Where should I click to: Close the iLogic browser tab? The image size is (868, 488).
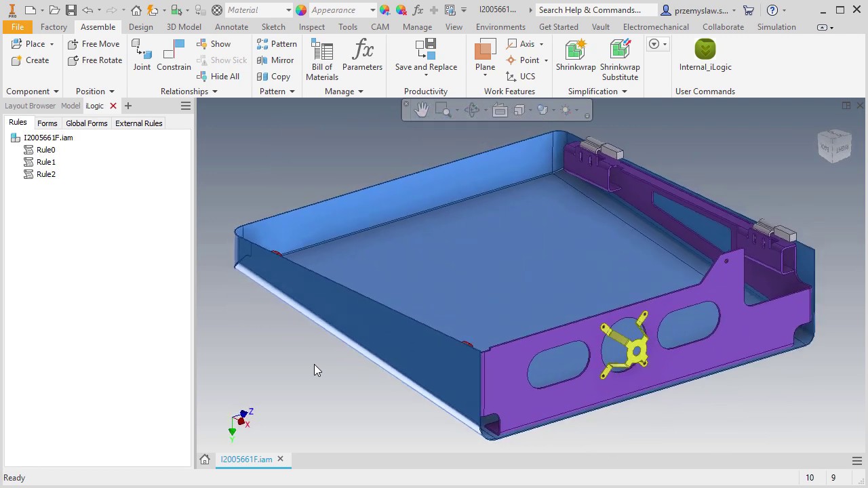click(x=113, y=106)
